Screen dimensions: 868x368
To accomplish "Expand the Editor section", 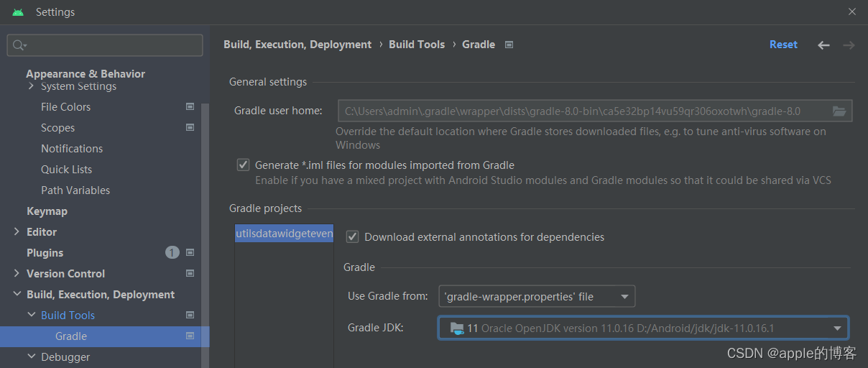I will pos(17,231).
